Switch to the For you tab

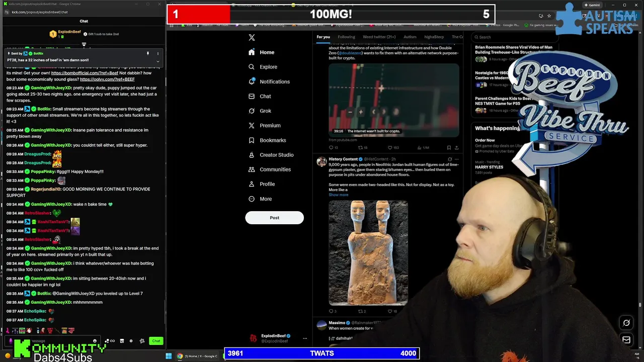pos(323,37)
